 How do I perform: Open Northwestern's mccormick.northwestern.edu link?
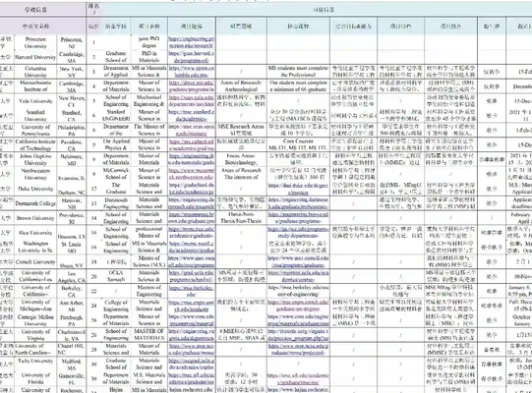192,174
